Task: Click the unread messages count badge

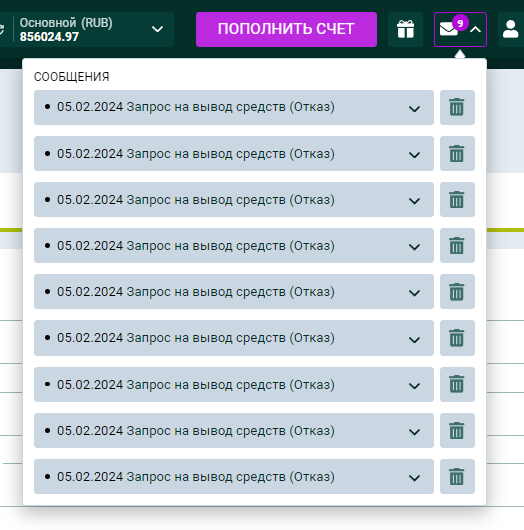Action: click(460, 23)
